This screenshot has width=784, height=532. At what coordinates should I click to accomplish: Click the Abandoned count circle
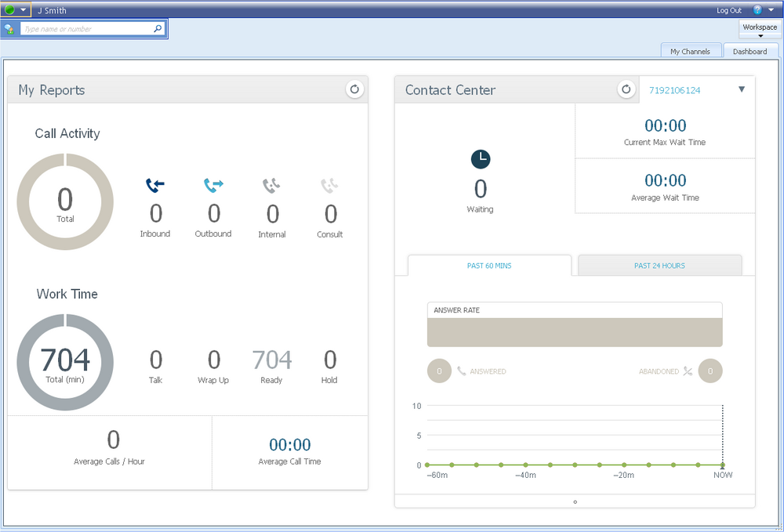[710, 371]
